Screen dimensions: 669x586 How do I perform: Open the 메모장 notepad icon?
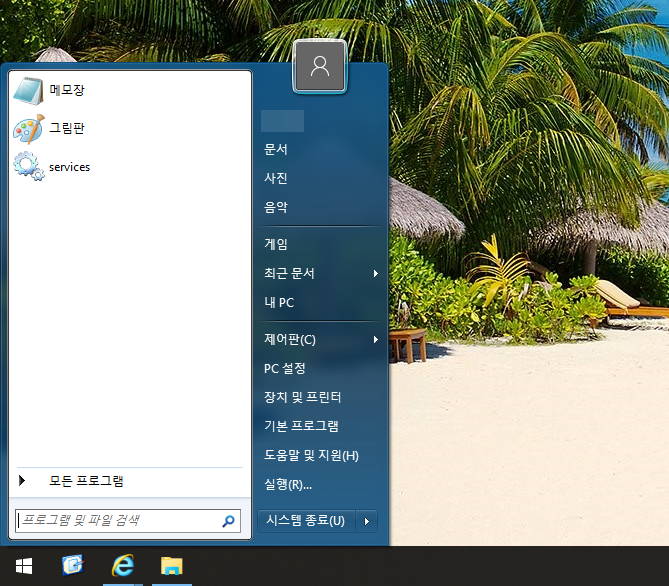(28, 91)
